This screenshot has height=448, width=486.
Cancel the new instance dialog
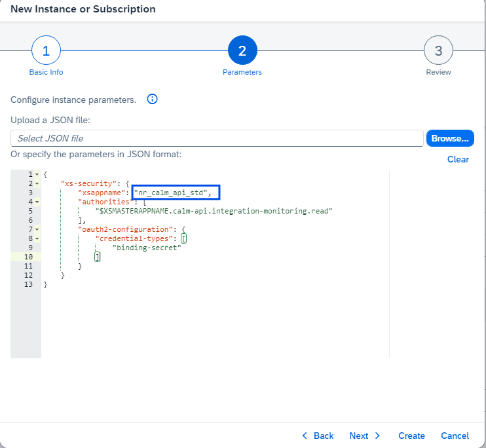tap(455, 436)
